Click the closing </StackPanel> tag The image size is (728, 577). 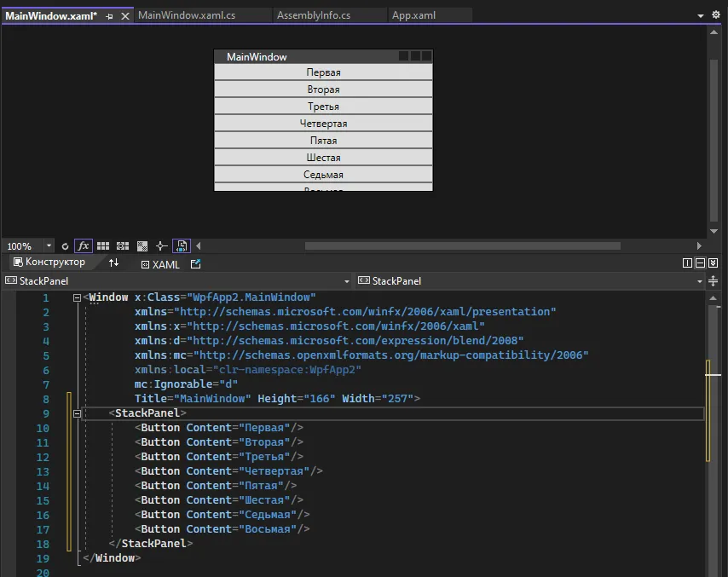click(150, 544)
